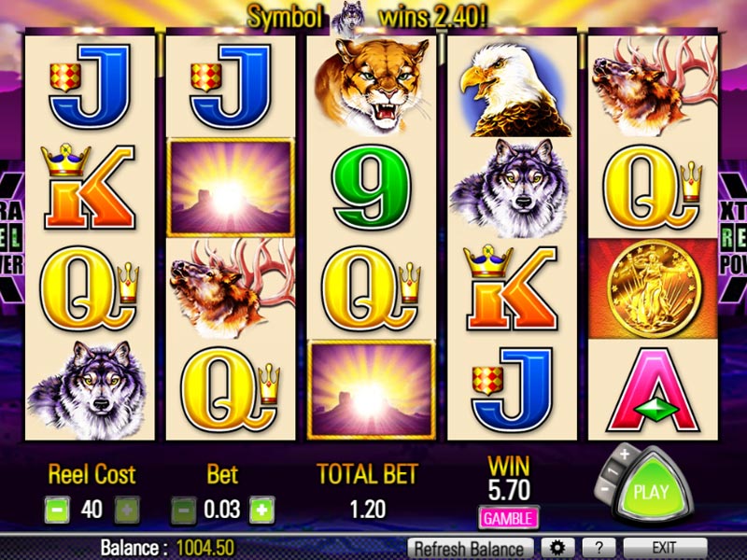Click the elk symbol on reel five

654,87
